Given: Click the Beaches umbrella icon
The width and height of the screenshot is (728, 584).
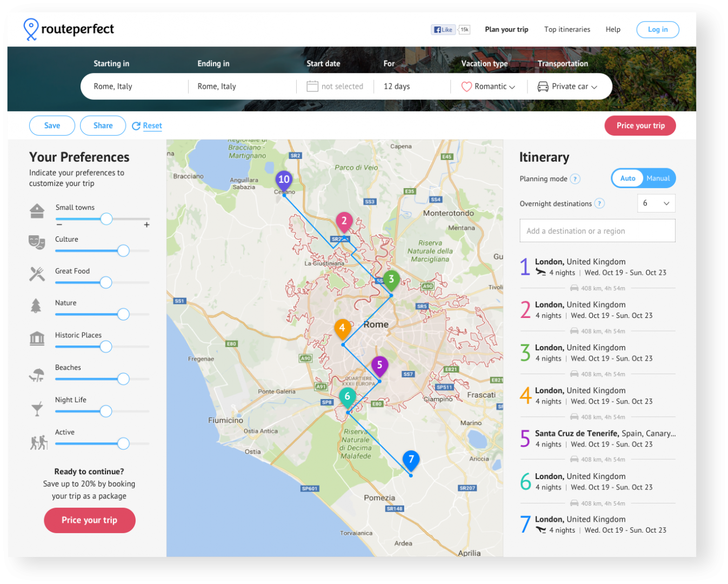Looking at the screenshot, I should (37, 374).
